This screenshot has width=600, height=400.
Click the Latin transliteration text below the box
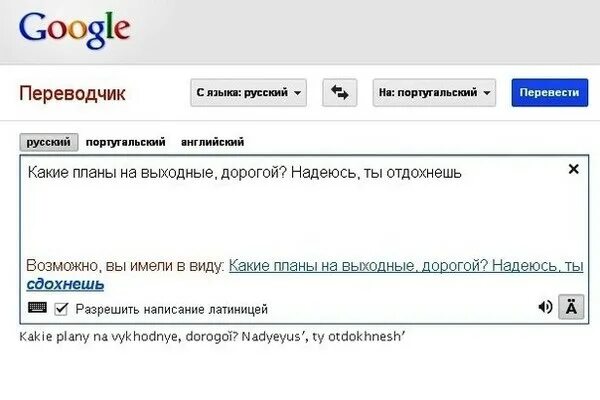[212, 336]
